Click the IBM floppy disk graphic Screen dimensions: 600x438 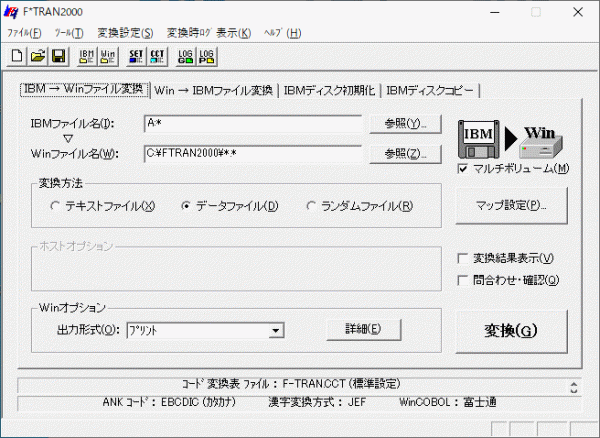click(479, 139)
